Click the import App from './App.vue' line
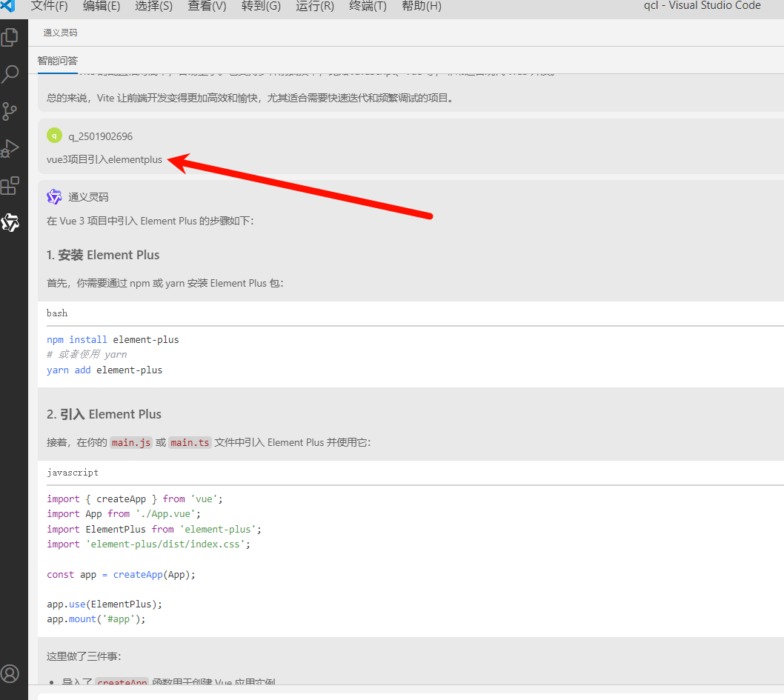The width and height of the screenshot is (784, 700). click(x=124, y=514)
